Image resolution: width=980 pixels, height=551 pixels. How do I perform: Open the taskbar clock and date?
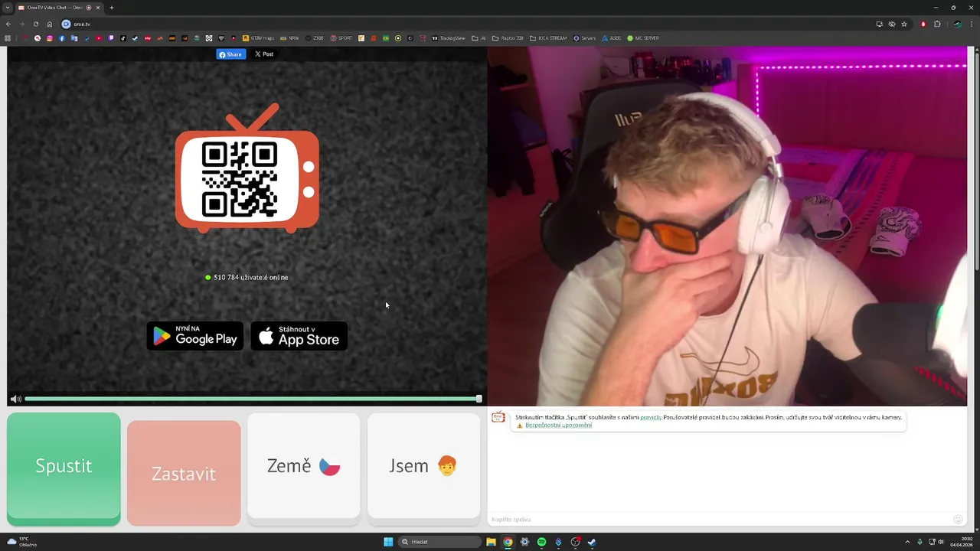pyautogui.click(x=962, y=542)
